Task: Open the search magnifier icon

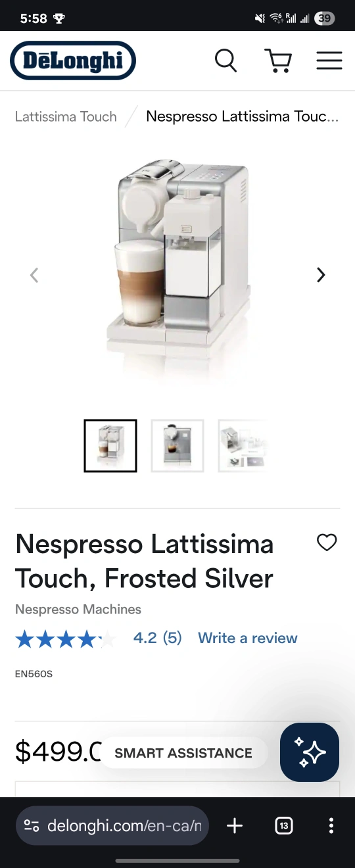Action: 225,60
